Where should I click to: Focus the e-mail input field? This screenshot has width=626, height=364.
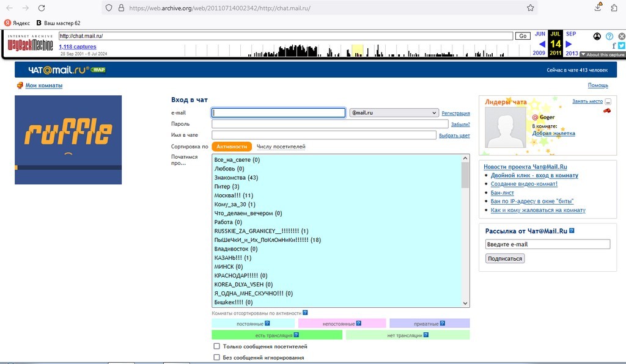pyautogui.click(x=278, y=113)
